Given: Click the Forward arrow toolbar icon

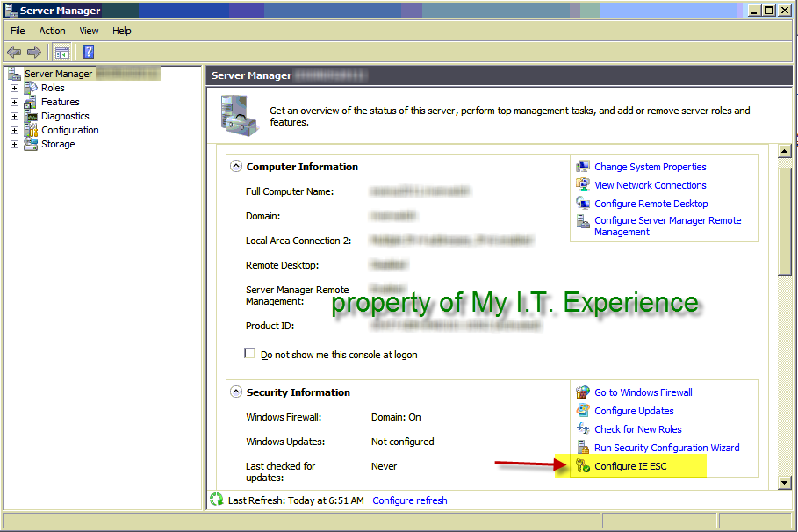Looking at the screenshot, I should pos(34,52).
